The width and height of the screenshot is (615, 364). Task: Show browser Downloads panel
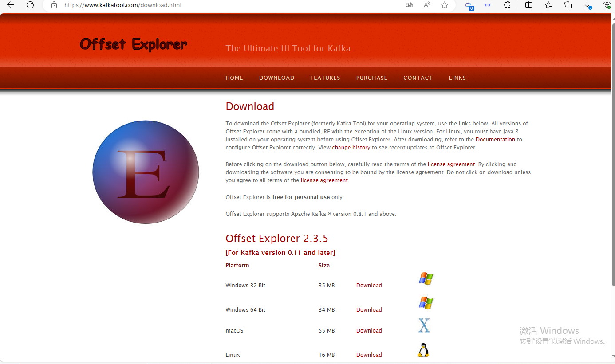[x=588, y=5]
